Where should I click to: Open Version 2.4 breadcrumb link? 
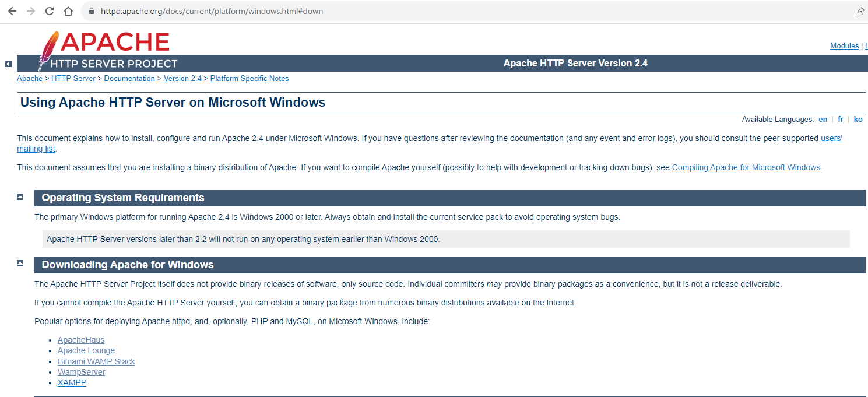tap(182, 78)
